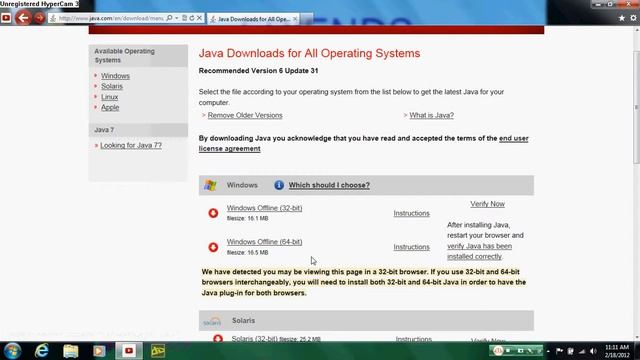Image resolution: width=640 pixels, height=360 pixels.
Task: Click the blue info icon beside Which should I choose
Action: pos(279,185)
